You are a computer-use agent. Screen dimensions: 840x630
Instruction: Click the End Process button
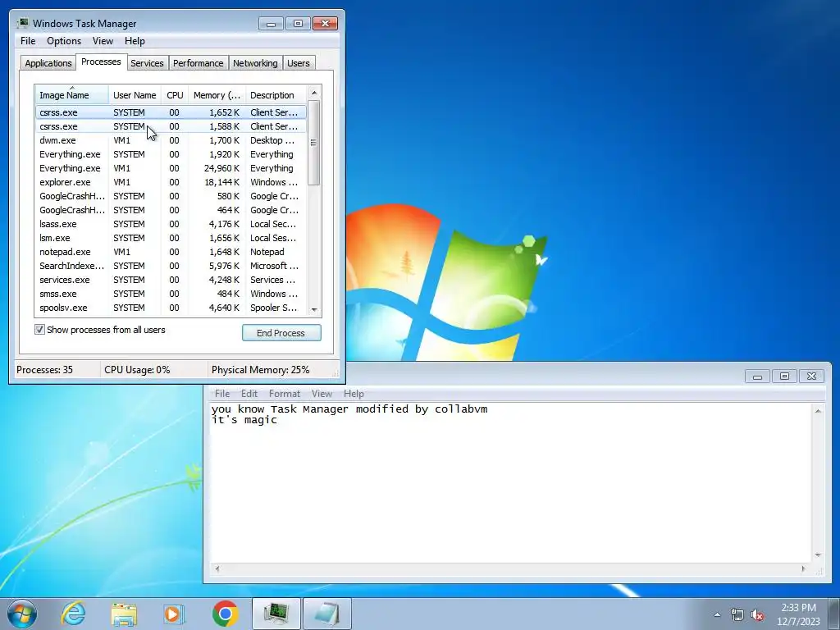pyautogui.click(x=281, y=333)
